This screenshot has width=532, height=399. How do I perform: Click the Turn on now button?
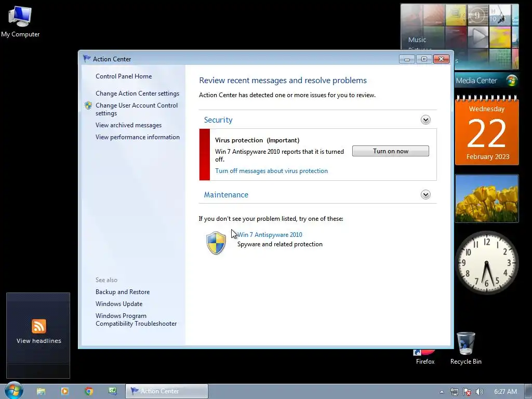391,151
